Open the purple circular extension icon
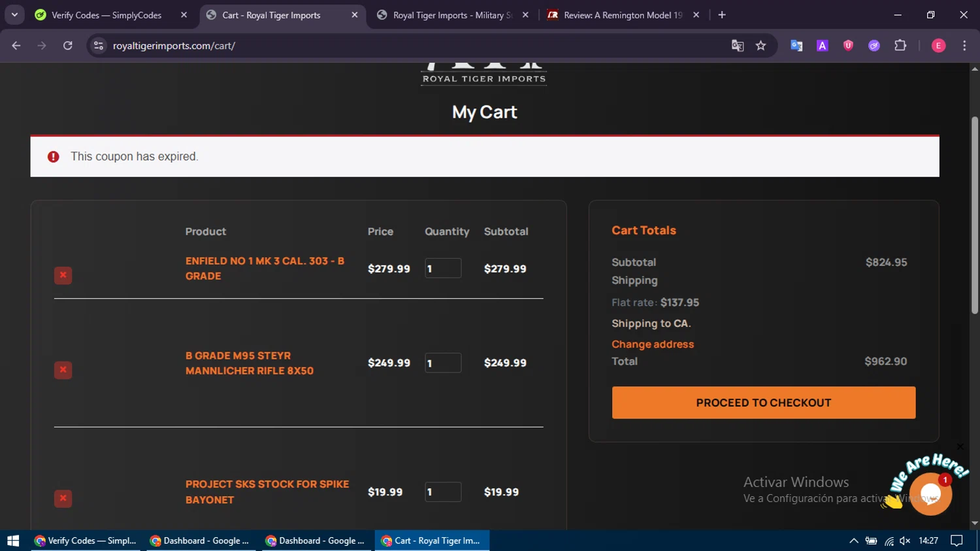This screenshot has height=551, width=980. (874, 46)
